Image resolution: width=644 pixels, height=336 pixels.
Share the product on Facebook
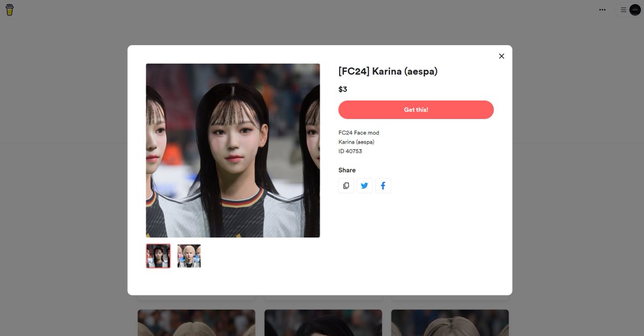383,186
